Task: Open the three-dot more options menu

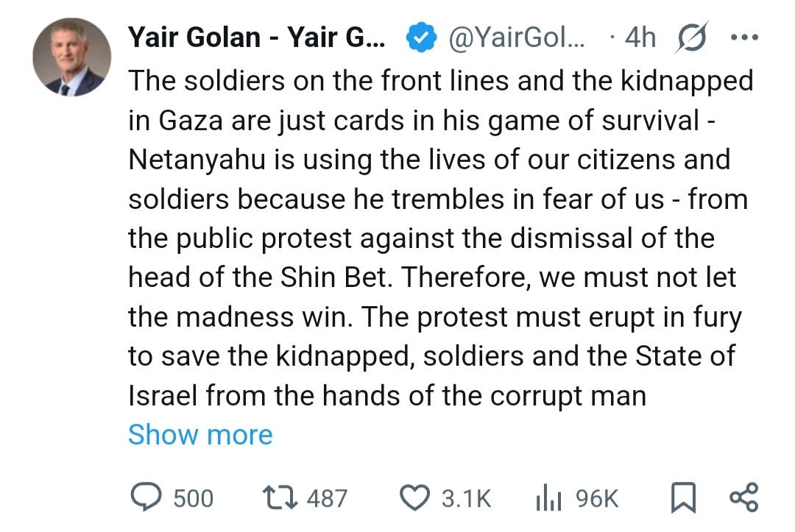Action: (743, 38)
